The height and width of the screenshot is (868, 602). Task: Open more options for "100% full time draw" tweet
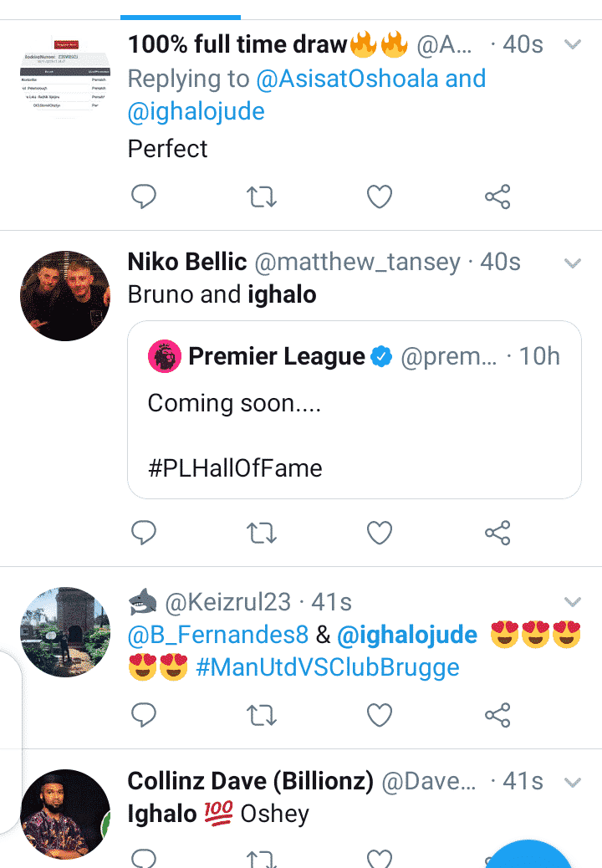573,44
